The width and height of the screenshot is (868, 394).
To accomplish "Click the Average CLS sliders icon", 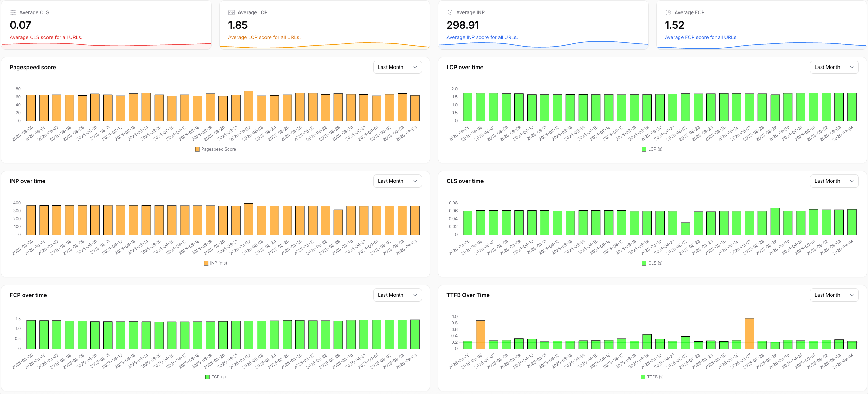I will pyautogui.click(x=13, y=12).
